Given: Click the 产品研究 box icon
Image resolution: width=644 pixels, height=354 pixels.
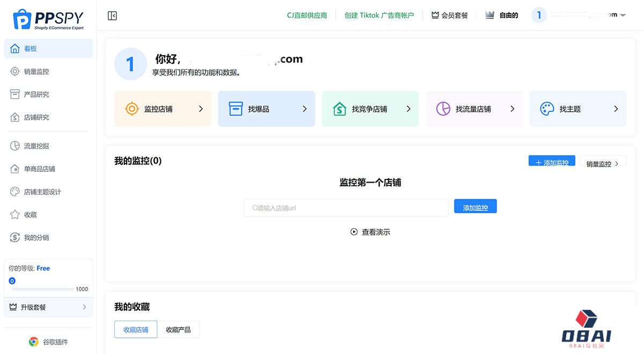Looking at the screenshot, I should click(14, 95).
